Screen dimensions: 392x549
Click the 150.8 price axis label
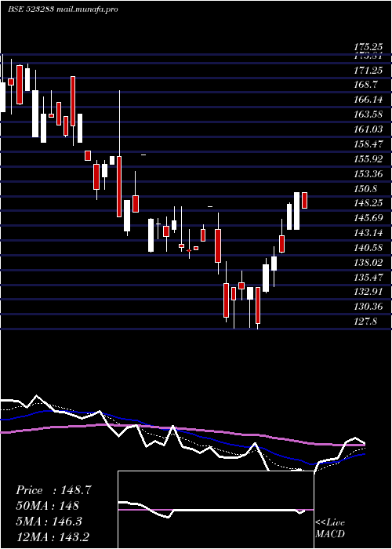[x=365, y=189]
